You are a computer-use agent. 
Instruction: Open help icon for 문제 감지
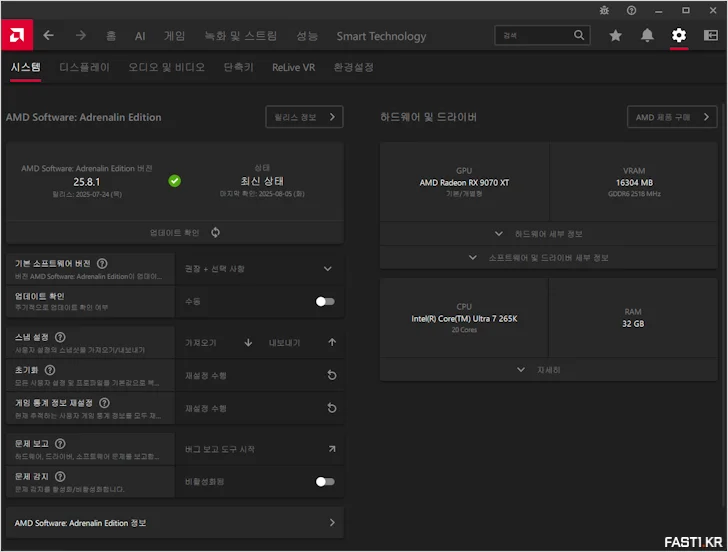tap(60, 476)
